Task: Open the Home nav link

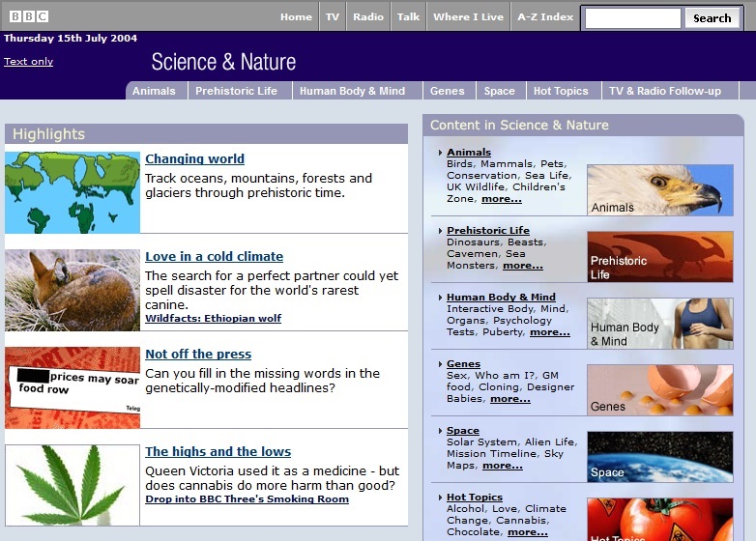Action: click(296, 16)
